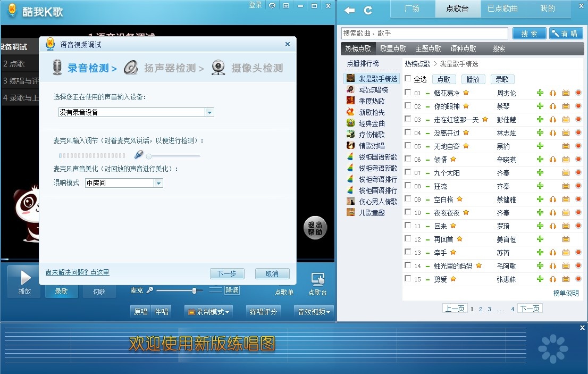Go to page 2 of song list

[481, 309]
